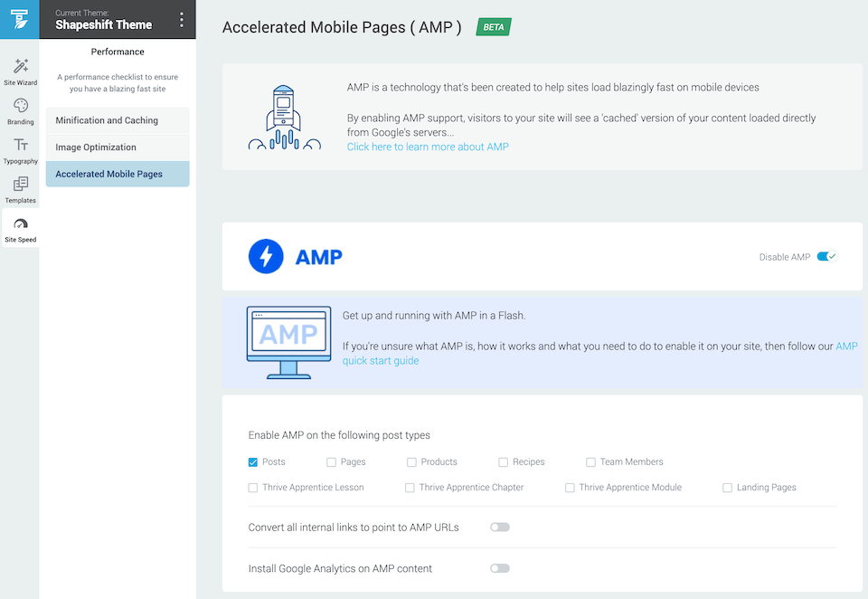This screenshot has width=868, height=599.
Task: Toggle the Disable AMP switch
Action: 826,257
